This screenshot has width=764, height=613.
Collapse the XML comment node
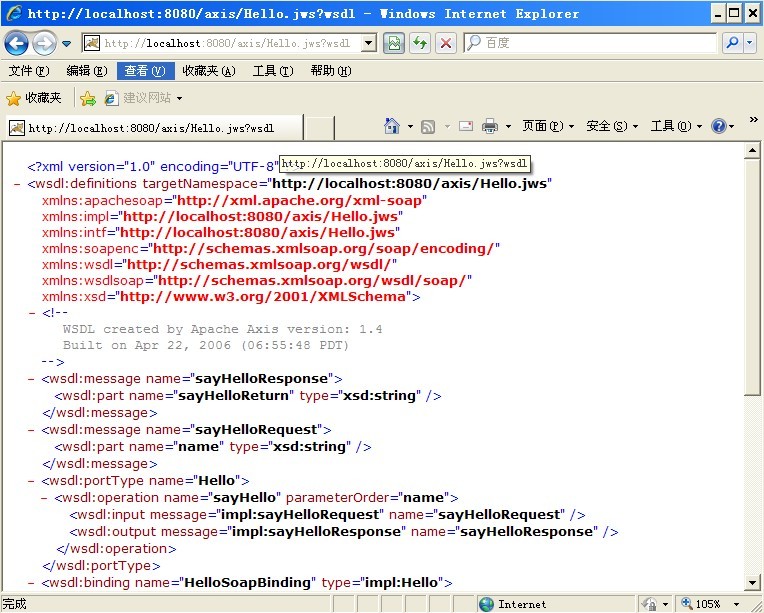coord(32,313)
